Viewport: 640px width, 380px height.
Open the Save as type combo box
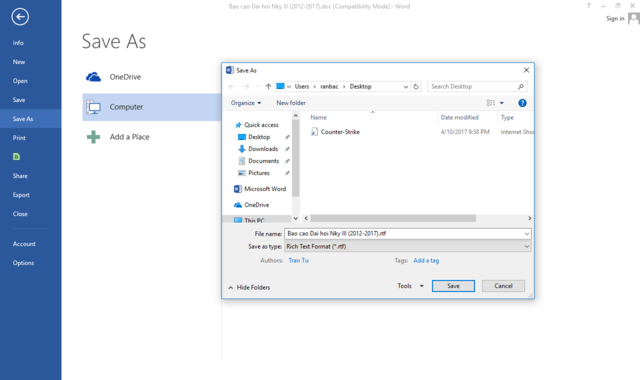[x=408, y=247]
